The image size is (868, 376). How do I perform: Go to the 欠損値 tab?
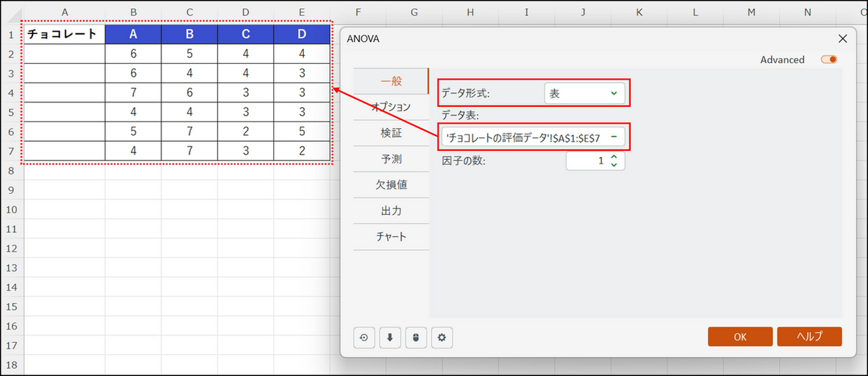coord(391,184)
